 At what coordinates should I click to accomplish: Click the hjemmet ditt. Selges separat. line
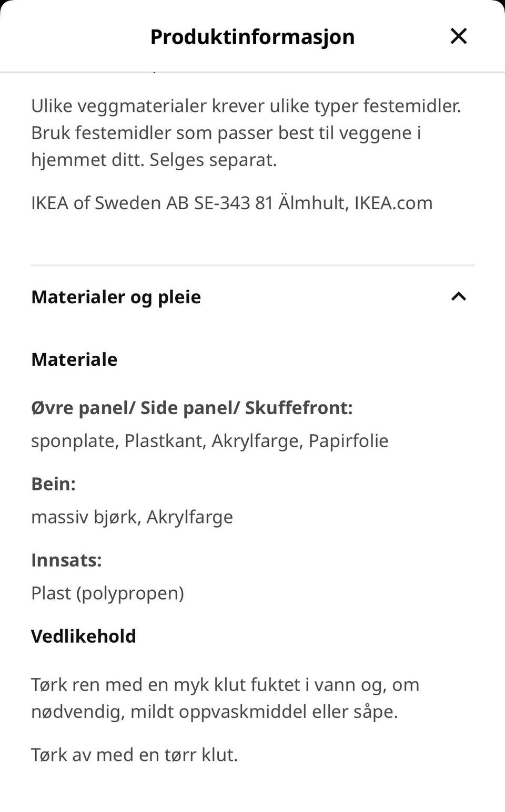pyautogui.click(x=154, y=160)
